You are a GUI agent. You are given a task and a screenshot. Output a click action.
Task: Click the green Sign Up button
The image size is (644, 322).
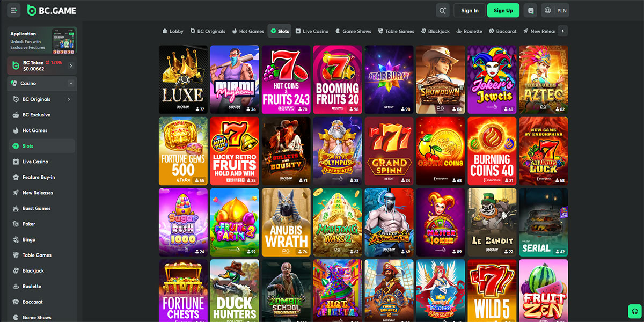coord(503,10)
